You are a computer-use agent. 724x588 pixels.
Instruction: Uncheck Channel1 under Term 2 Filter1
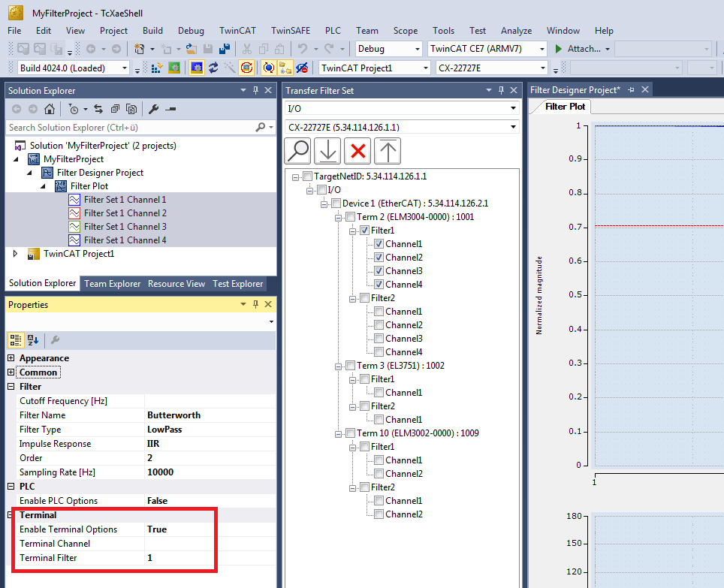pos(379,244)
